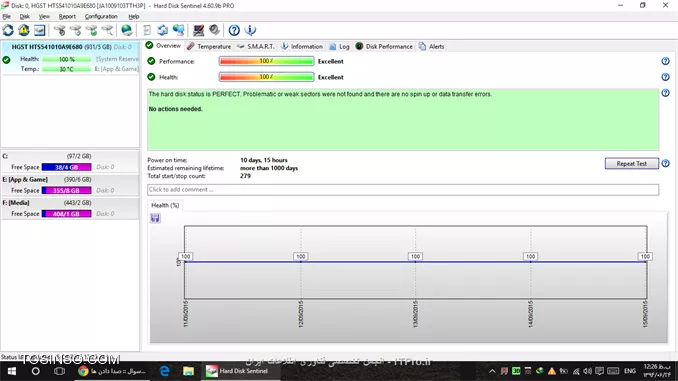Switch to the S.M.A.R.T. tab
The width and height of the screenshot is (678, 381).
(x=256, y=46)
